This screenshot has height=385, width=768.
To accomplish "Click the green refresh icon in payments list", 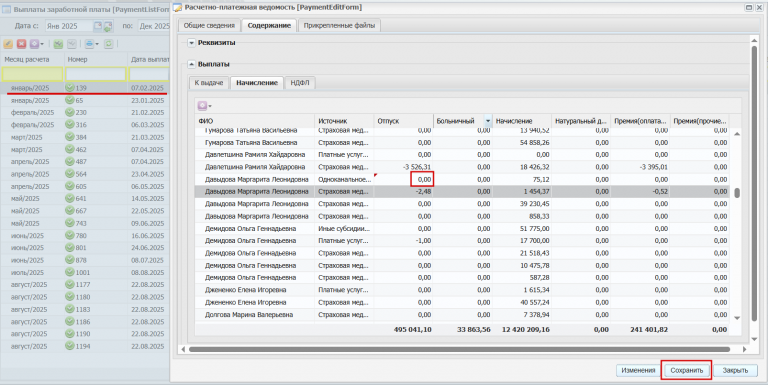I will click(x=109, y=44).
